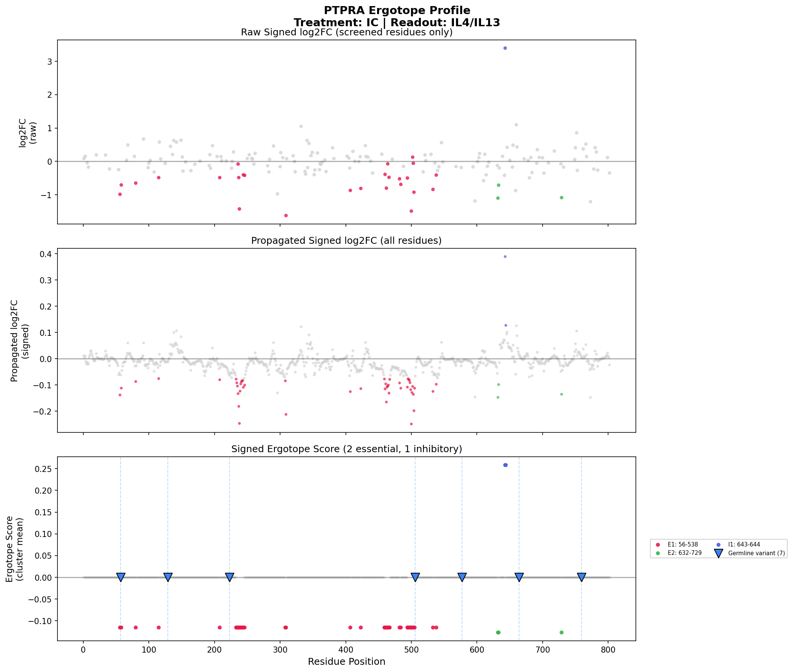793x672 pixels.
Task: Click the Residue Position x-axis label
Action: coord(346,662)
